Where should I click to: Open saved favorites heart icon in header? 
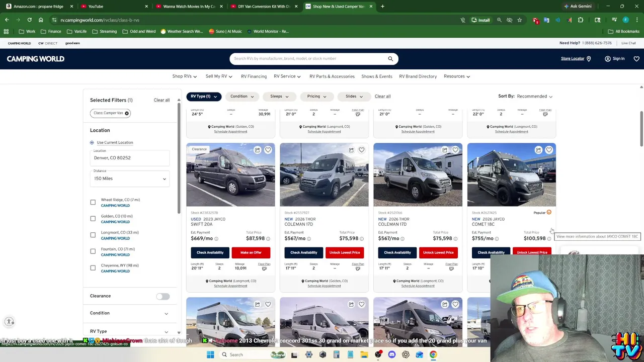(636, 59)
